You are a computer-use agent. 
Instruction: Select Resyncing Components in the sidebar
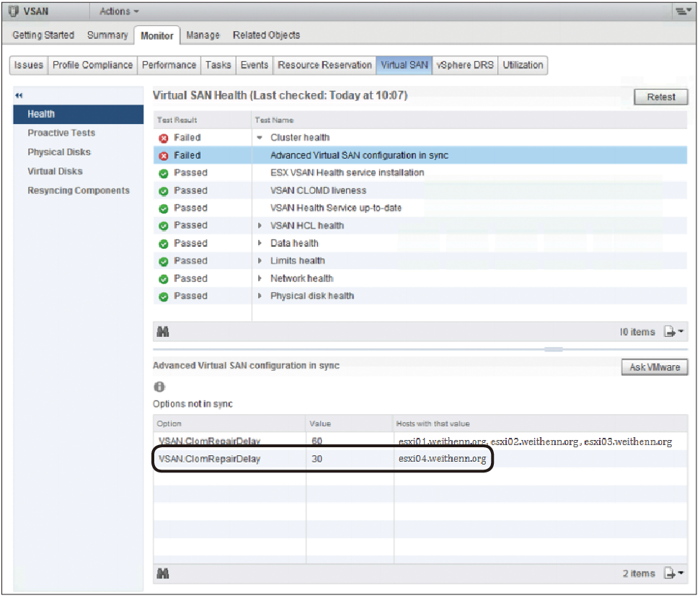click(79, 190)
